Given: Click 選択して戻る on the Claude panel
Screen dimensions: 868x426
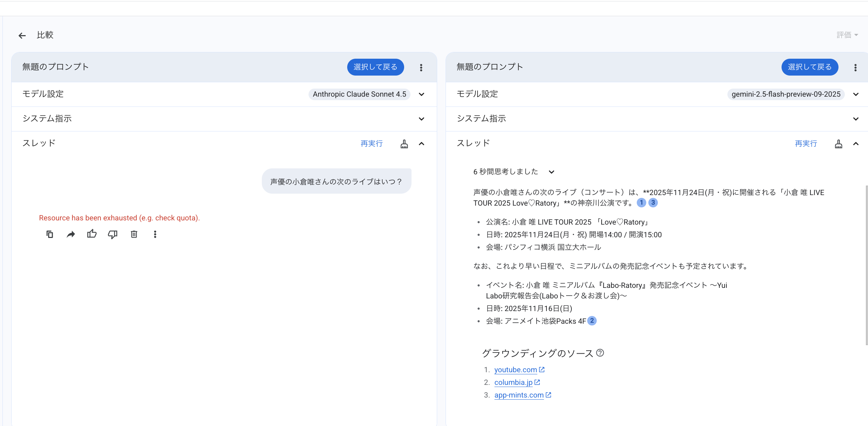Looking at the screenshot, I should tap(375, 67).
